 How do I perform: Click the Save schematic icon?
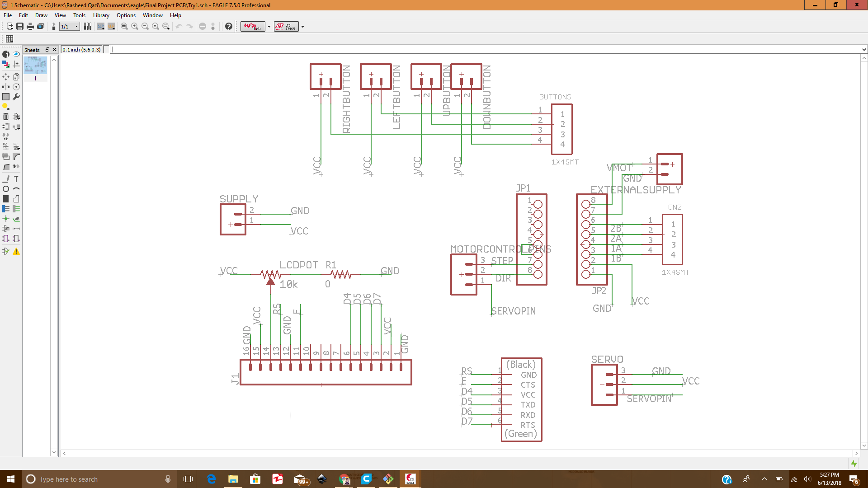pos(20,26)
